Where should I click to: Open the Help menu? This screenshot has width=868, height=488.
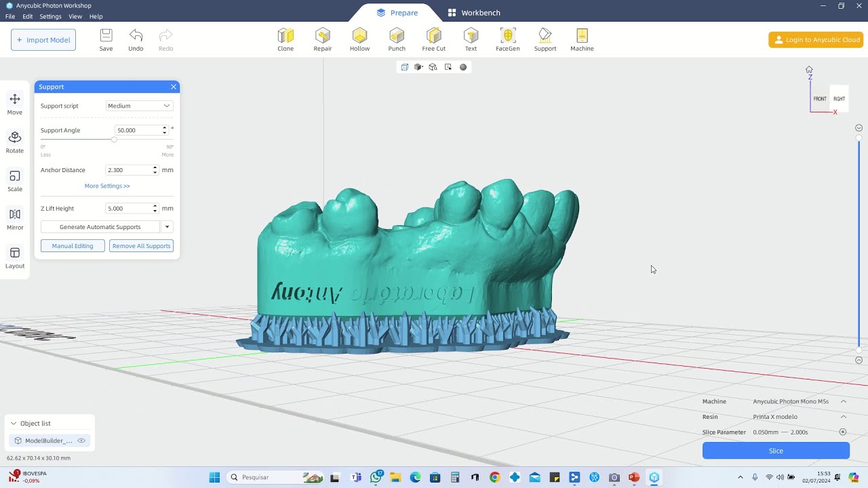[x=96, y=16]
